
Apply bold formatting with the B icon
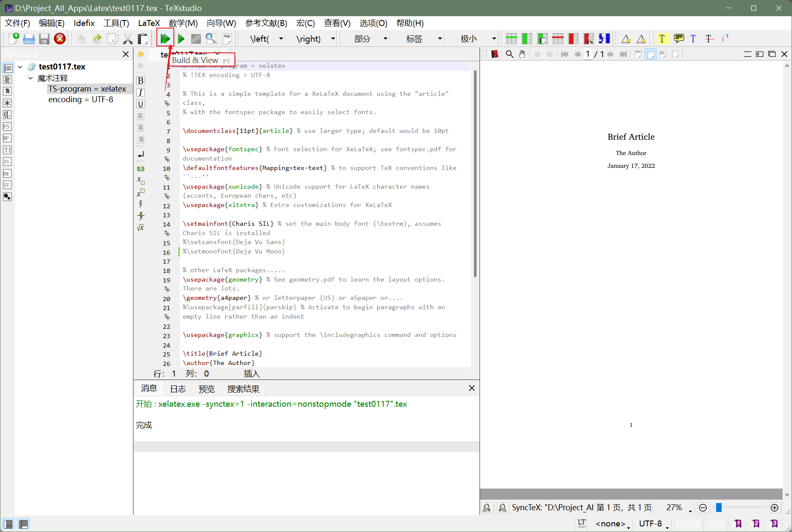point(140,80)
